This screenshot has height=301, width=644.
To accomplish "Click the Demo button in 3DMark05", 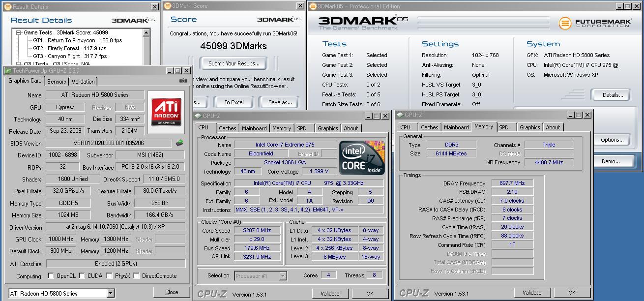I will tap(611, 161).
